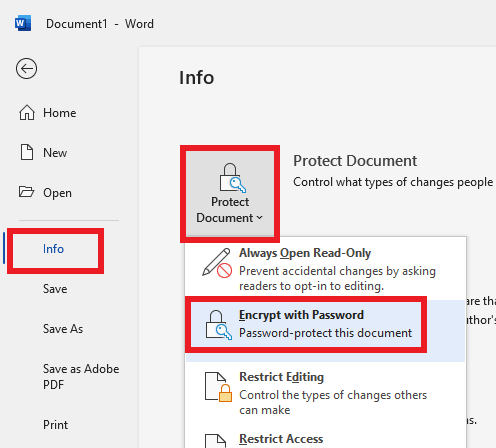
Task: Open the Print page
Action: pos(55,425)
